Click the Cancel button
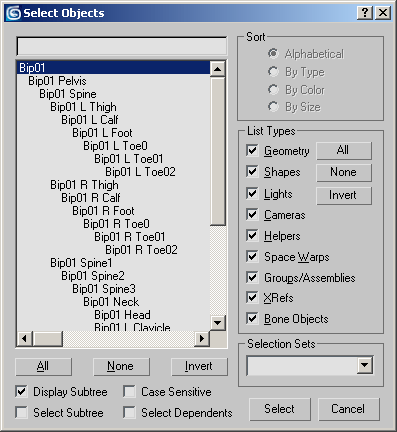The width and height of the screenshot is (397, 432). pos(349,409)
